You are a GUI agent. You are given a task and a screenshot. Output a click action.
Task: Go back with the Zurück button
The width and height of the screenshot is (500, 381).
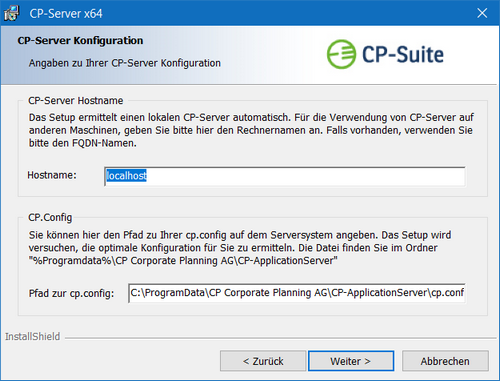[263, 361]
